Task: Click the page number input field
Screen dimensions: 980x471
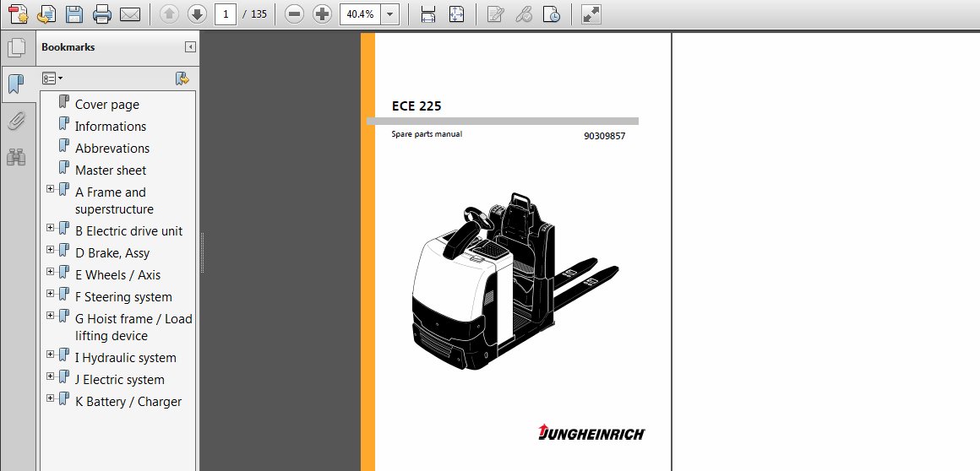Action: pyautogui.click(x=225, y=14)
